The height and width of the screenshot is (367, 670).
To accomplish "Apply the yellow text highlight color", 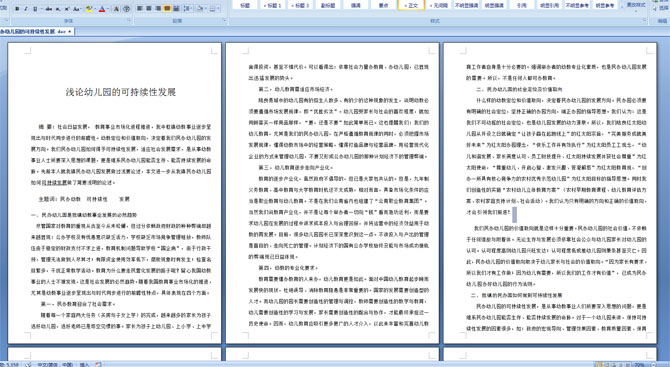I will coord(89,9).
